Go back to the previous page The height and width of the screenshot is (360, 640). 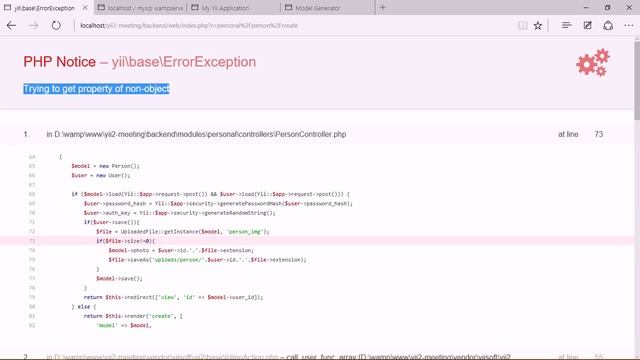pyautogui.click(x=11, y=25)
